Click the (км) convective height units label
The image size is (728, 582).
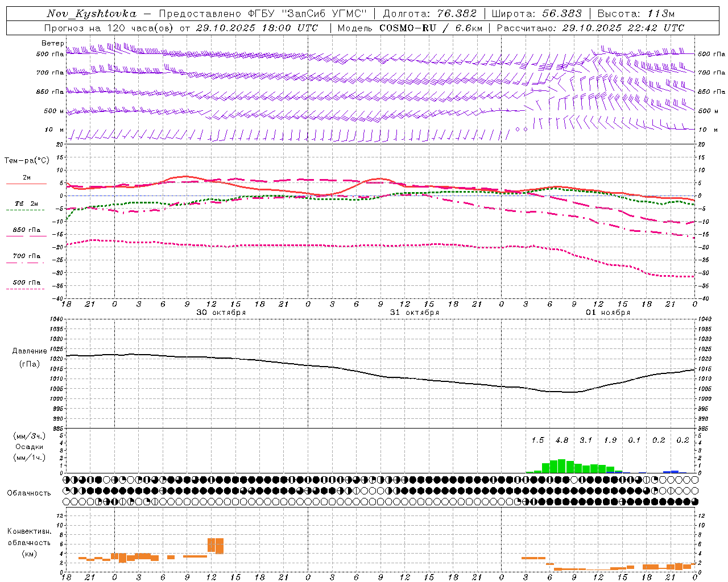point(30,554)
